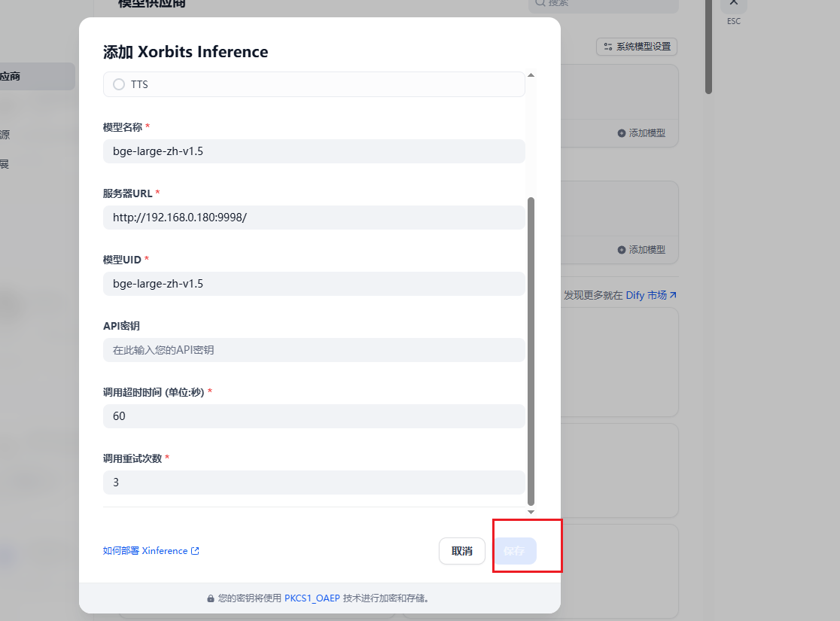840x621 pixels.
Task: Click the second 添加模型 button in the background
Action: tap(641, 250)
